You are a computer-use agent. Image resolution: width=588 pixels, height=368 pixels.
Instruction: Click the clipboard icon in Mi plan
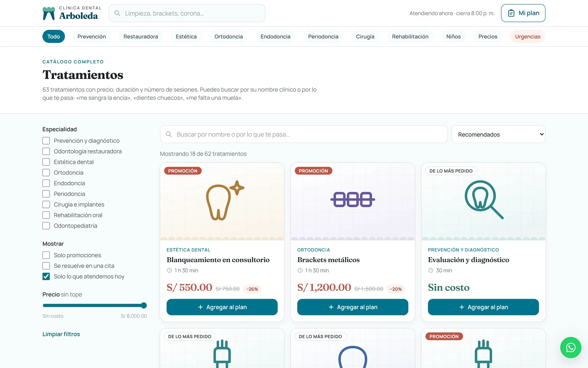(x=511, y=13)
